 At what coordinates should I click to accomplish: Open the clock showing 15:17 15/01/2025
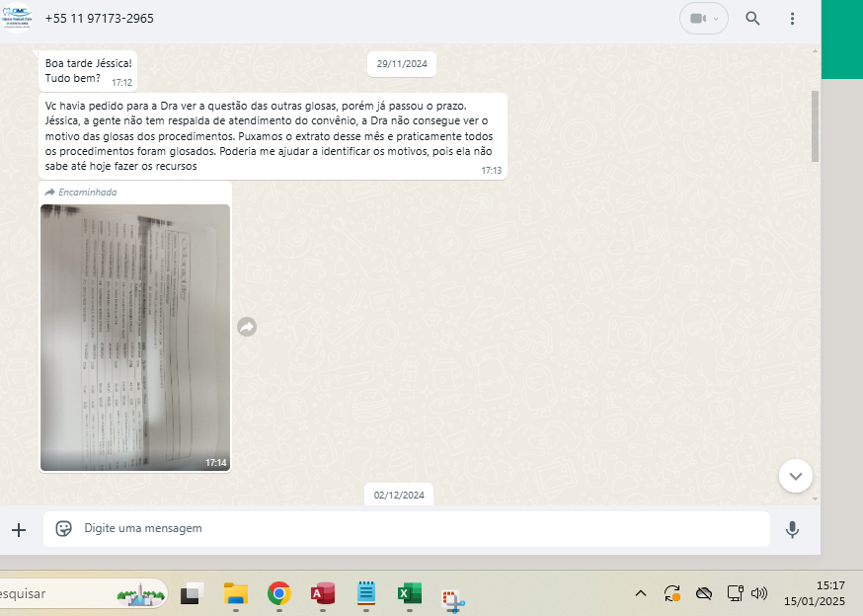coord(815,593)
